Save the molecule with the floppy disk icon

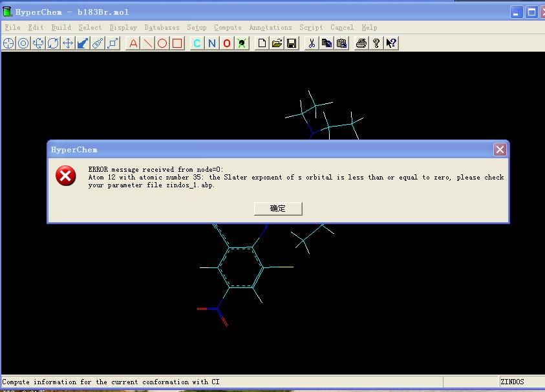point(292,43)
